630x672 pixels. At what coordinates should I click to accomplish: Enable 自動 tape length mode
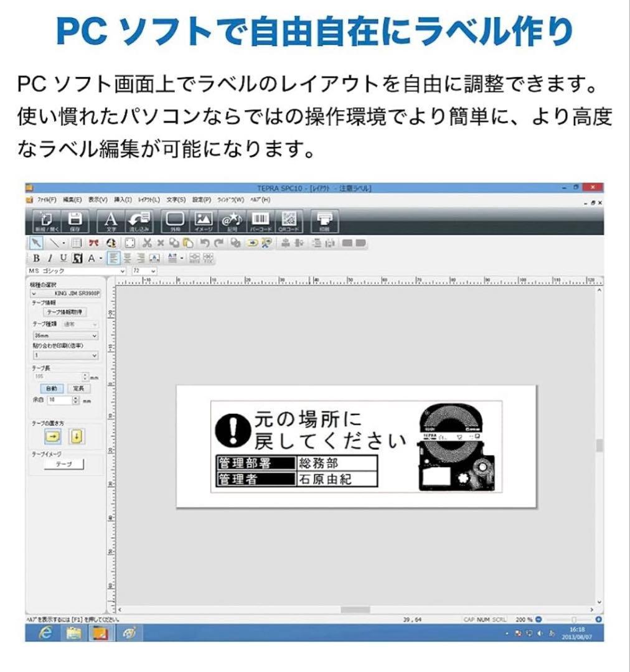click(x=50, y=388)
